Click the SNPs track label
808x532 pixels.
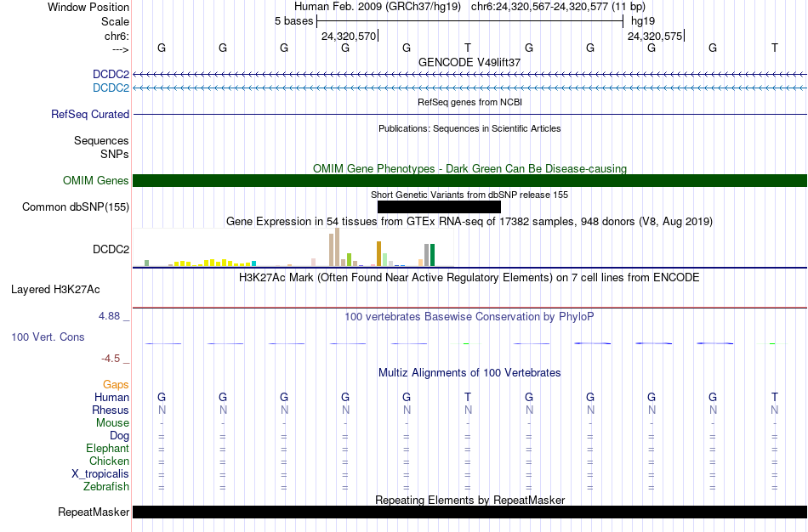click(115, 154)
